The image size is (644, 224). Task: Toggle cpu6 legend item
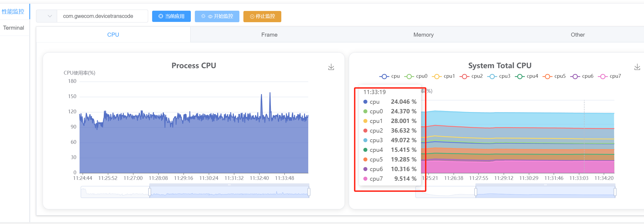[x=582, y=76]
